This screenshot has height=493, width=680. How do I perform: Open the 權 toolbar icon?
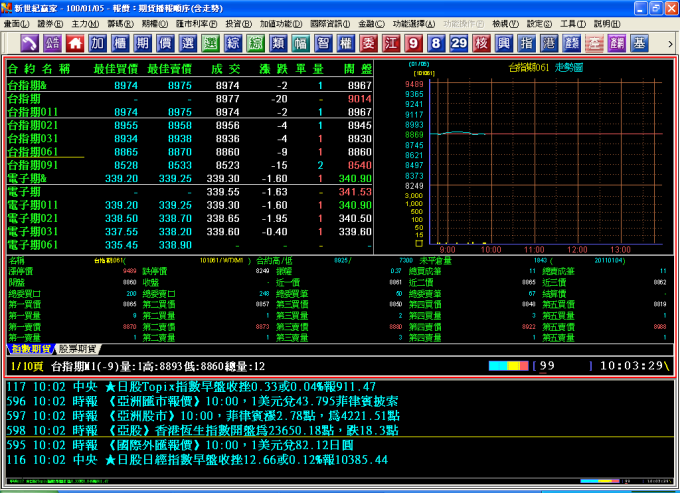coord(346,43)
